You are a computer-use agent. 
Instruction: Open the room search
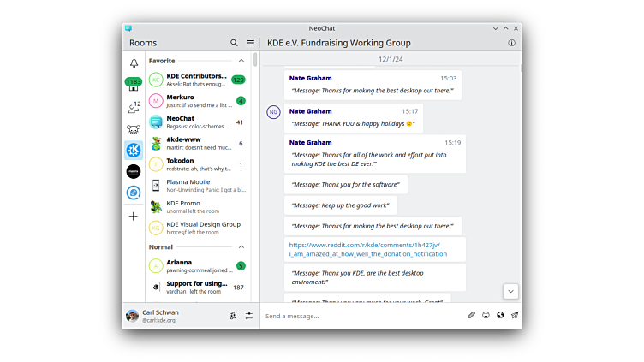point(234,43)
